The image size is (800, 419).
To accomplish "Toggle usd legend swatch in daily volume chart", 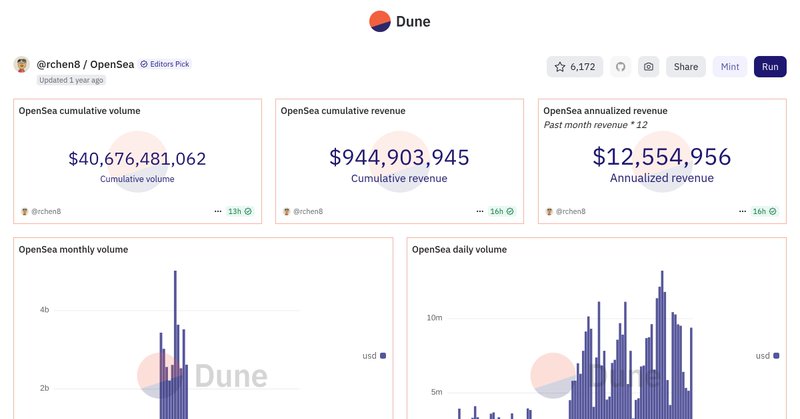I will coord(777,356).
